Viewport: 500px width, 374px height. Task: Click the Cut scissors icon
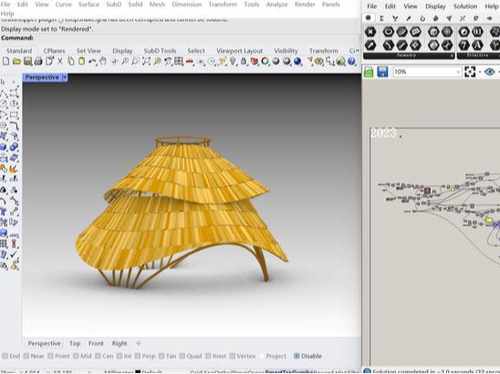pos(60,61)
